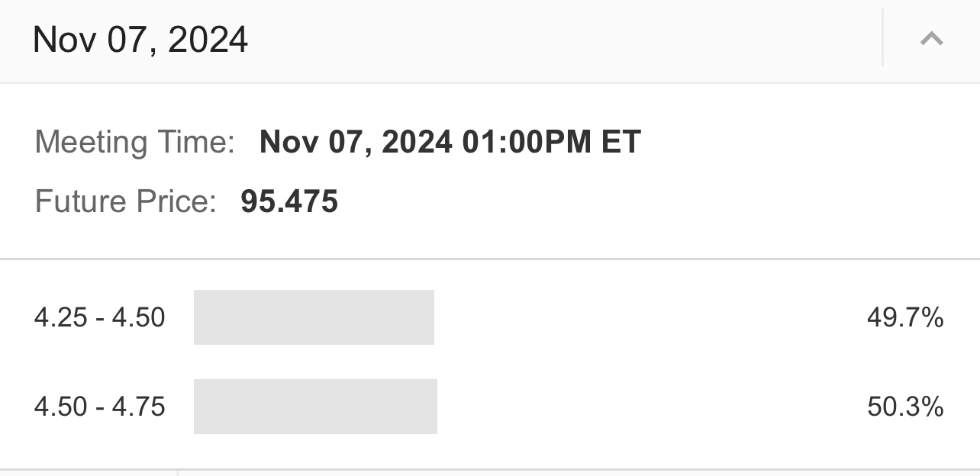The image size is (980, 476).
Task: Click the 4.25 - 4.50 probability bar
Action: tap(314, 317)
